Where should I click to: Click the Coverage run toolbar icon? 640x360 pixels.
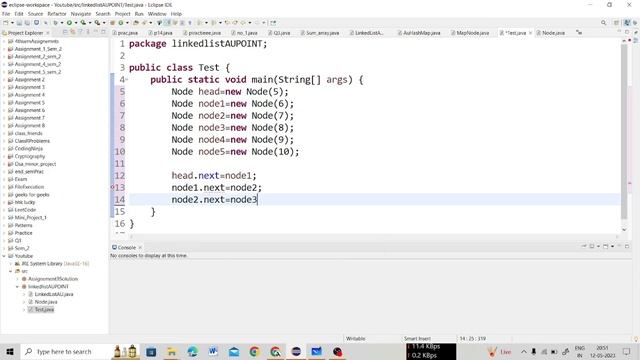[x=83, y=23]
